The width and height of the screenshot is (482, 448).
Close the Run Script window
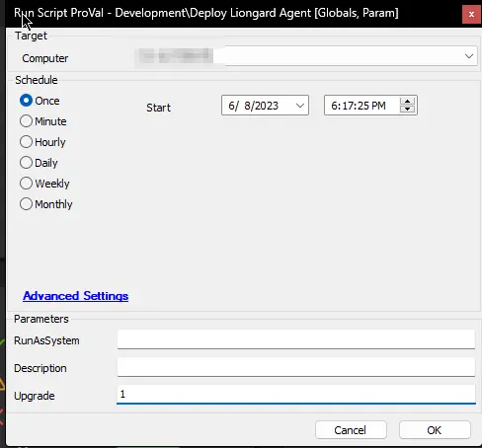point(471,15)
